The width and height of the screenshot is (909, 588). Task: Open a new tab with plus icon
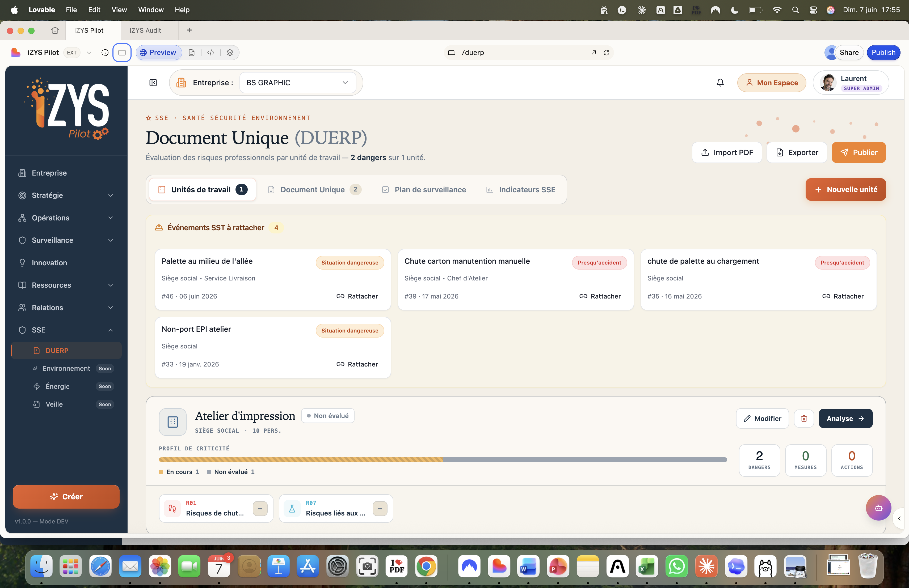[189, 30]
